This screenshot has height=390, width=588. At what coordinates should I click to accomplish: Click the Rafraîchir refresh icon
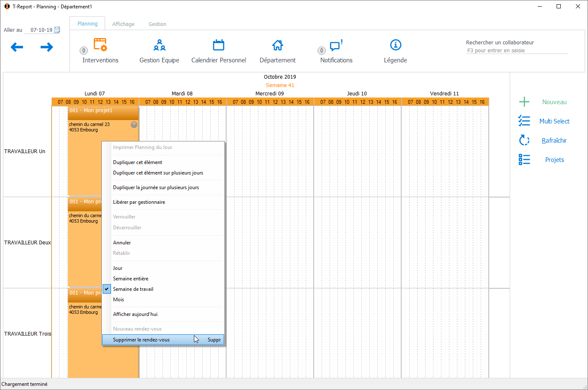tap(524, 141)
